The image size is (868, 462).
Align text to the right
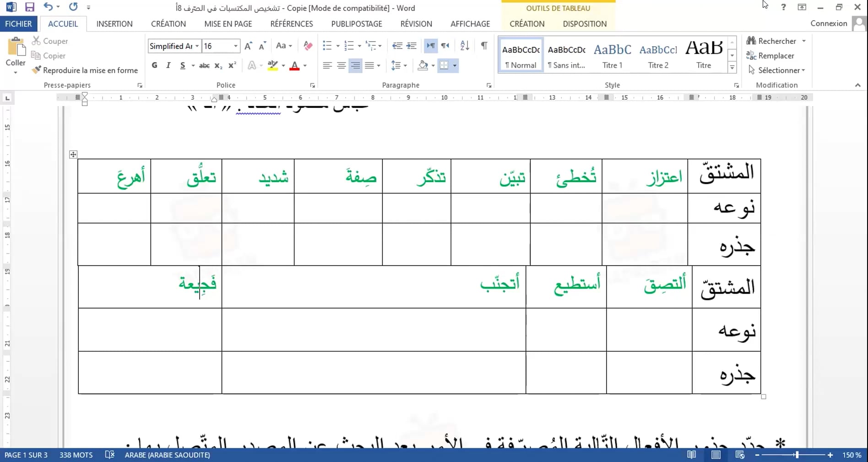point(355,65)
